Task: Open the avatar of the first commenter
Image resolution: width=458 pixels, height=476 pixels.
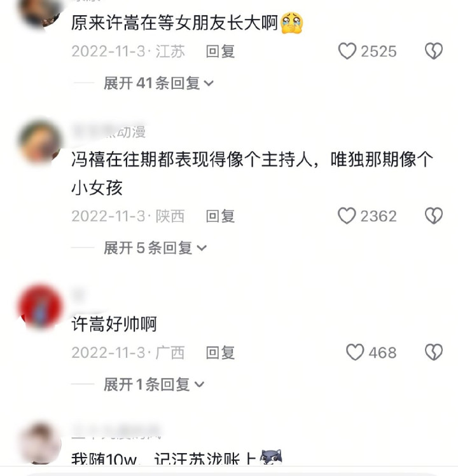Action: pos(40,13)
